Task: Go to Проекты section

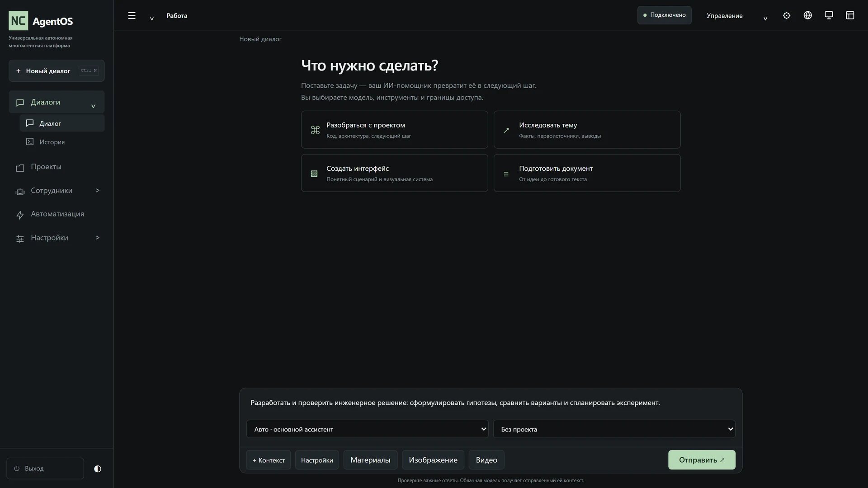Action: point(57,167)
